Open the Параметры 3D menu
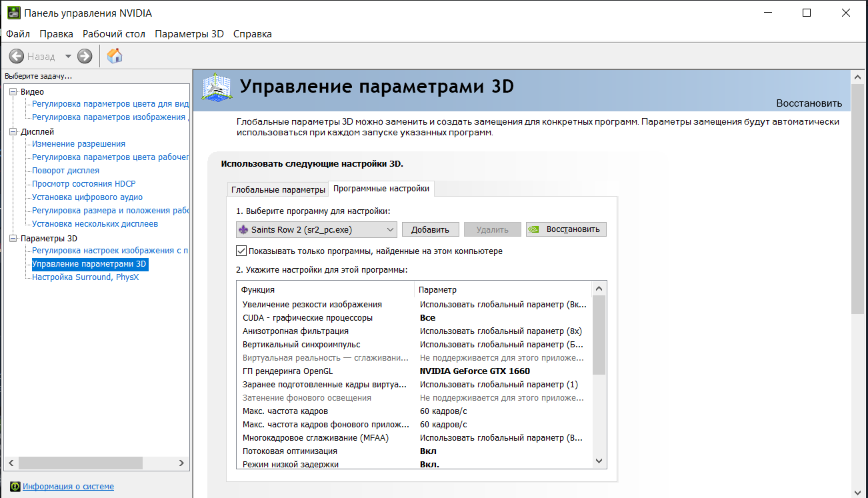This screenshot has width=868, height=498. tap(189, 34)
